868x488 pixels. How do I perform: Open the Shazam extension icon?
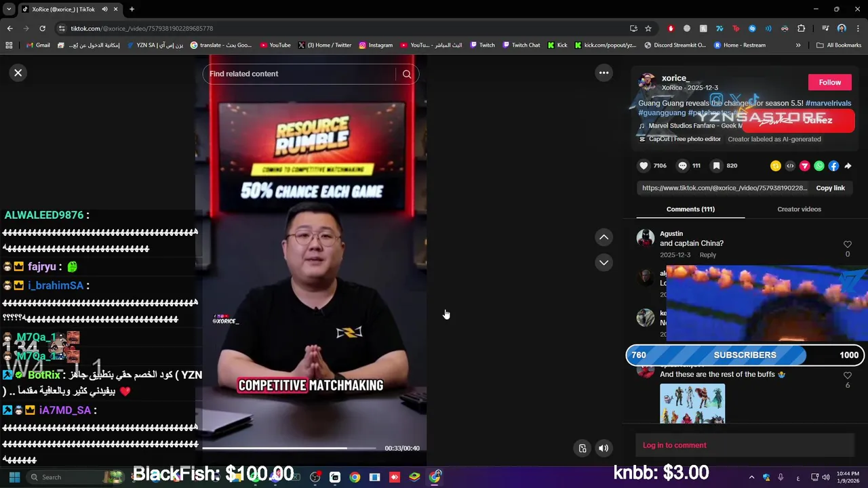tap(752, 28)
